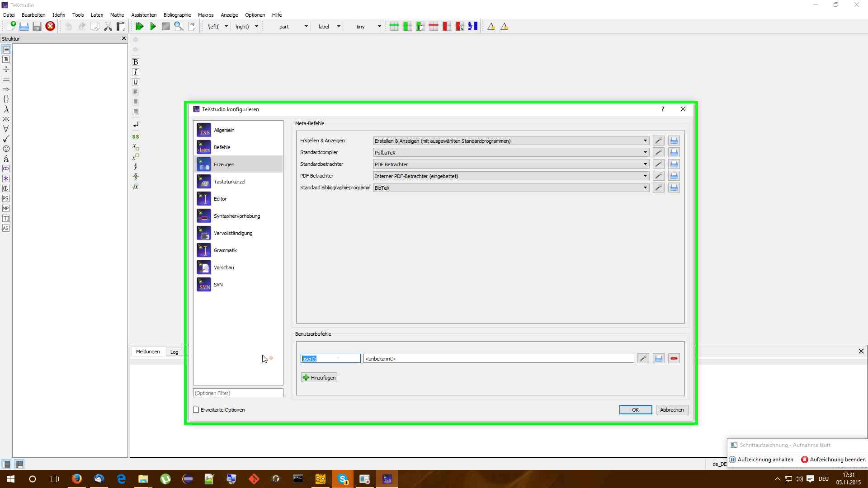Click the Paste clipboard icon

(x=121, y=26)
